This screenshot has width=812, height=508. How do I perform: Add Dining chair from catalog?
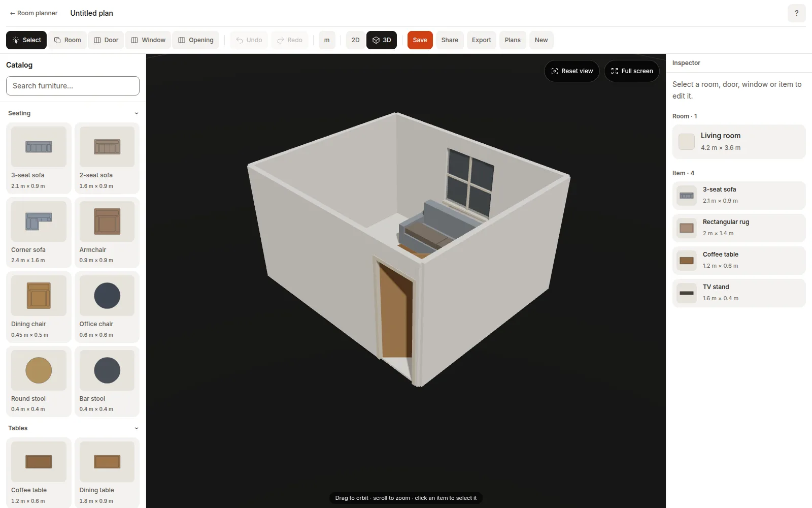click(x=39, y=307)
